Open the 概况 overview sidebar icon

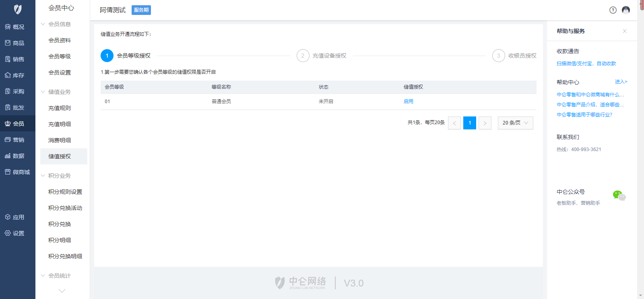15,27
